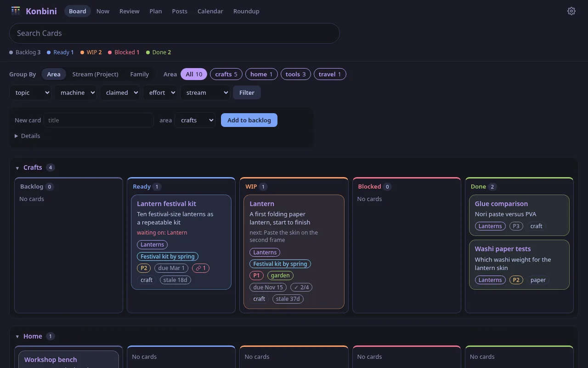Click the stale 37d badge

pyautogui.click(x=288, y=299)
